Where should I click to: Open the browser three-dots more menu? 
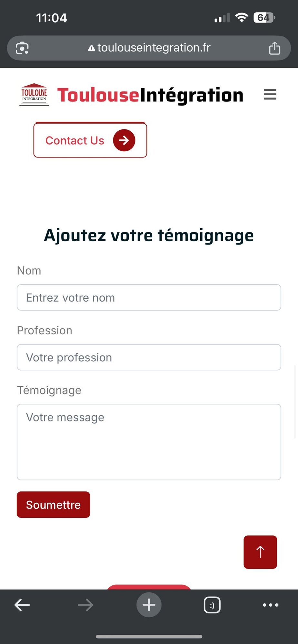click(271, 605)
